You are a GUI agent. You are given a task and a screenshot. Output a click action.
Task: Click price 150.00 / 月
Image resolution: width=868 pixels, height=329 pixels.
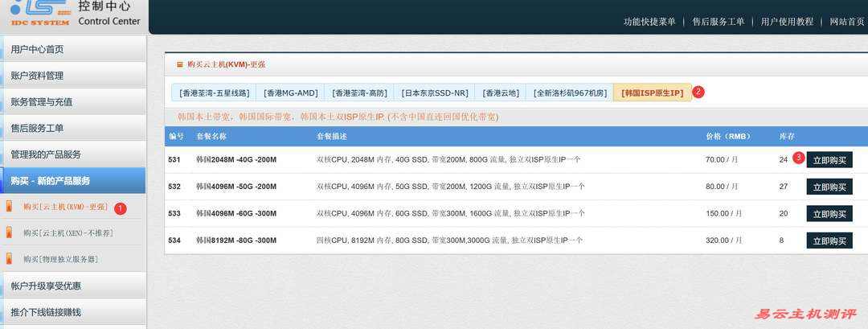[724, 213]
